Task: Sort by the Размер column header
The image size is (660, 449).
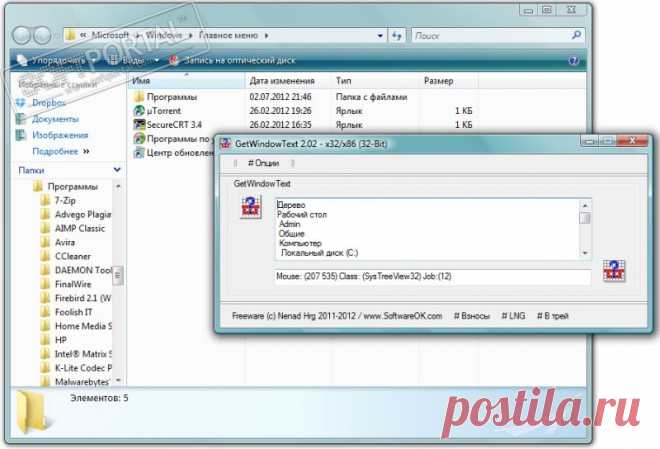Action: click(x=449, y=81)
